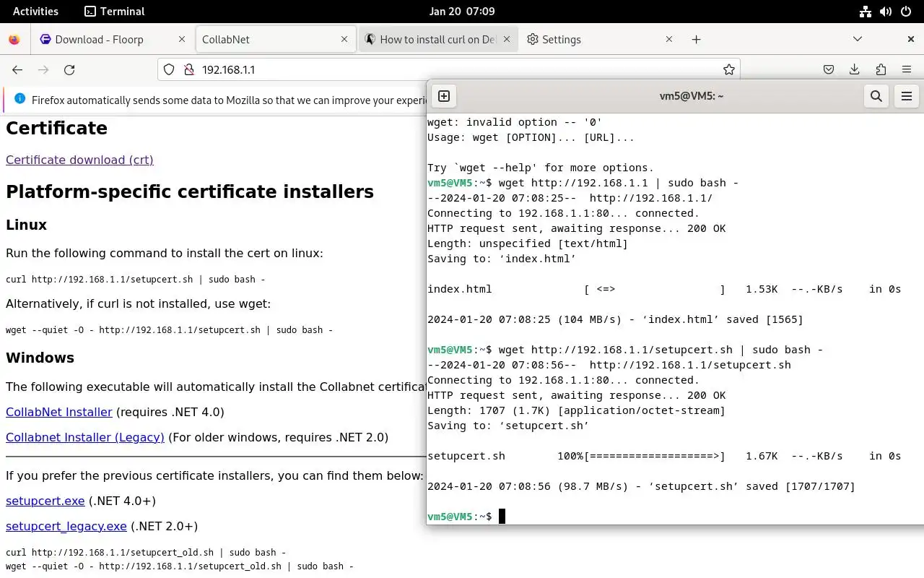Go back to previous page
This screenshot has height=578, width=924.
click(17, 69)
